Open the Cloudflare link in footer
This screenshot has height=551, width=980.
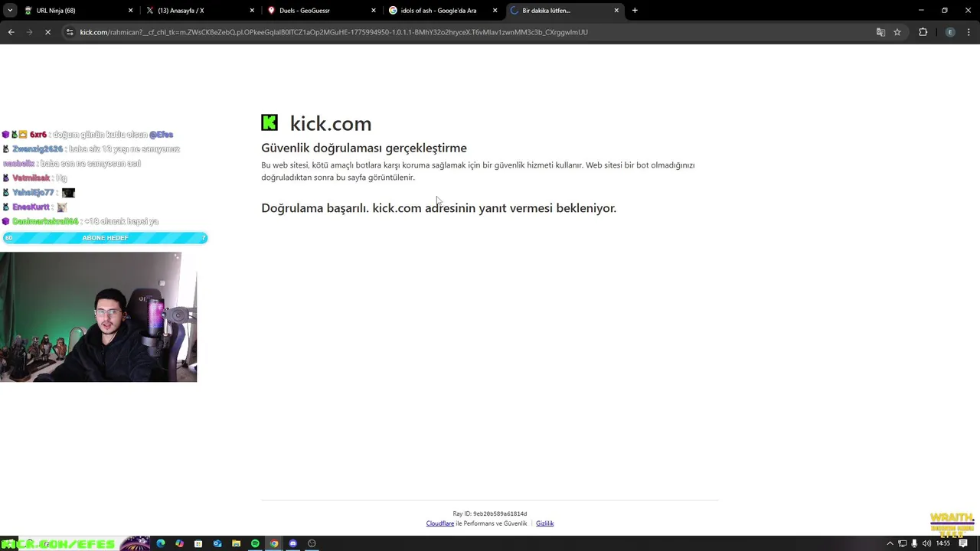click(x=439, y=523)
